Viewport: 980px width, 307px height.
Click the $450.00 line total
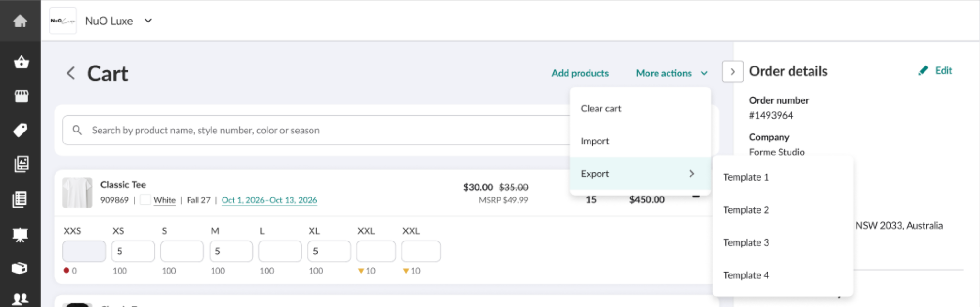647,199
